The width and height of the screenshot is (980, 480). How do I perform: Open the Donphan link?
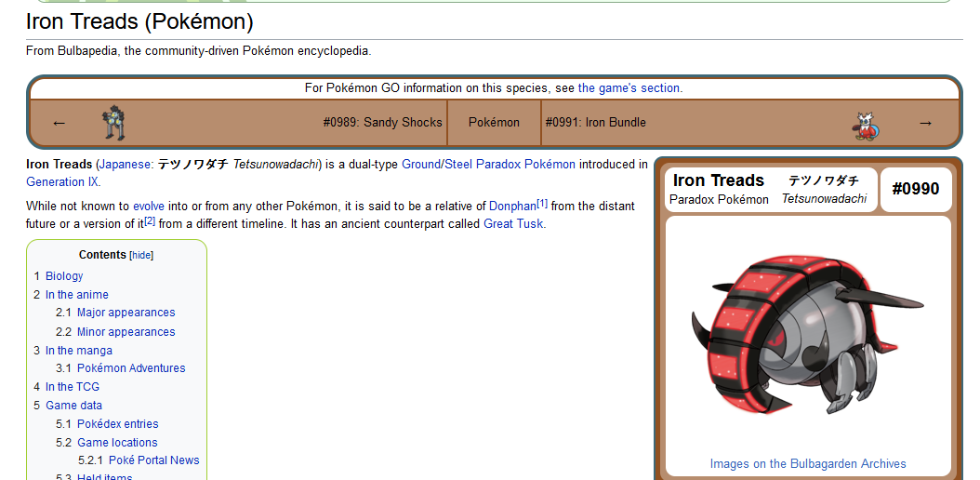(512, 206)
